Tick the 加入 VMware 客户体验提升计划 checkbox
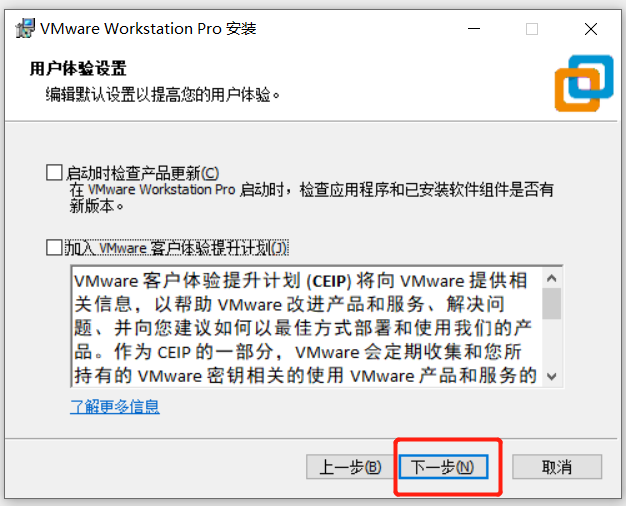 click(54, 247)
